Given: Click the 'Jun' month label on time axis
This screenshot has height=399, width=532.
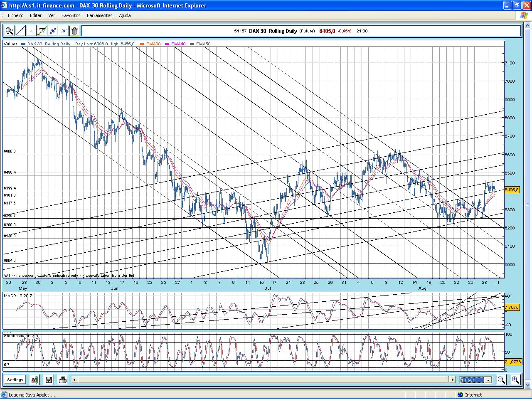Looking at the screenshot, I should click(x=115, y=288).
